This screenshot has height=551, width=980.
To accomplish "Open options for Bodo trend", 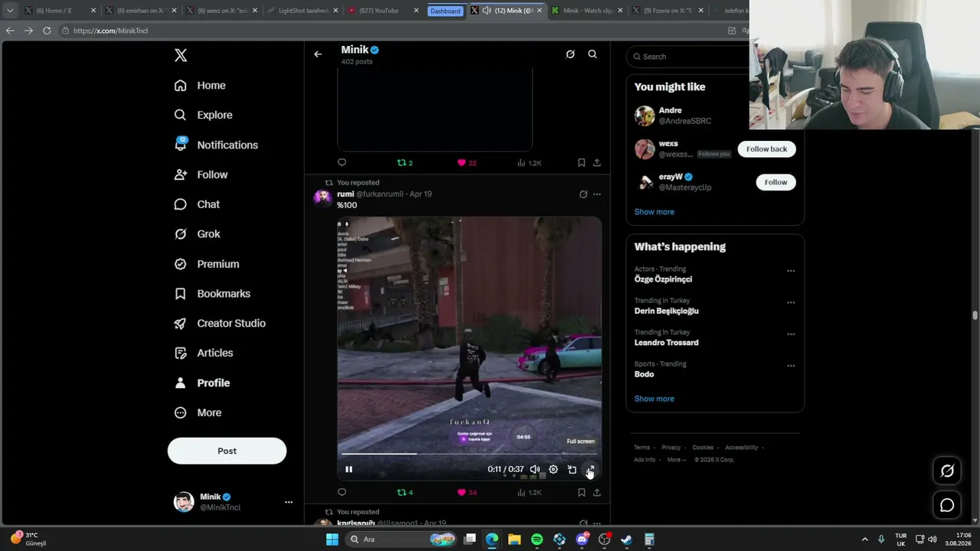I will [791, 366].
